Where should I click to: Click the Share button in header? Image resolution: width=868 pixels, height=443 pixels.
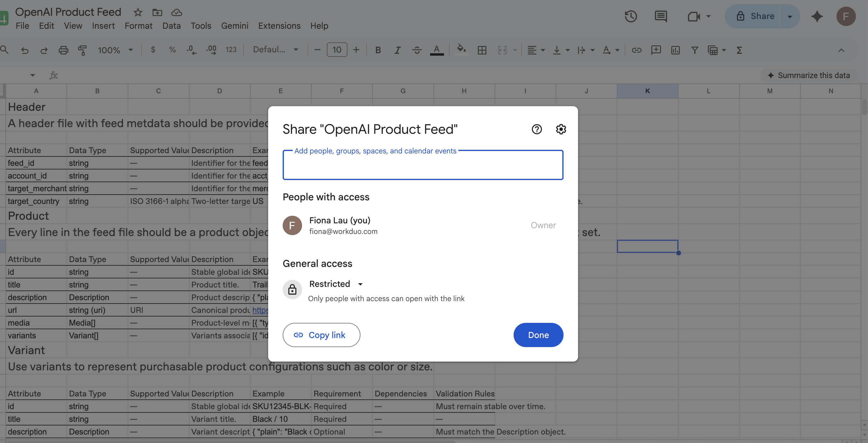click(752, 16)
